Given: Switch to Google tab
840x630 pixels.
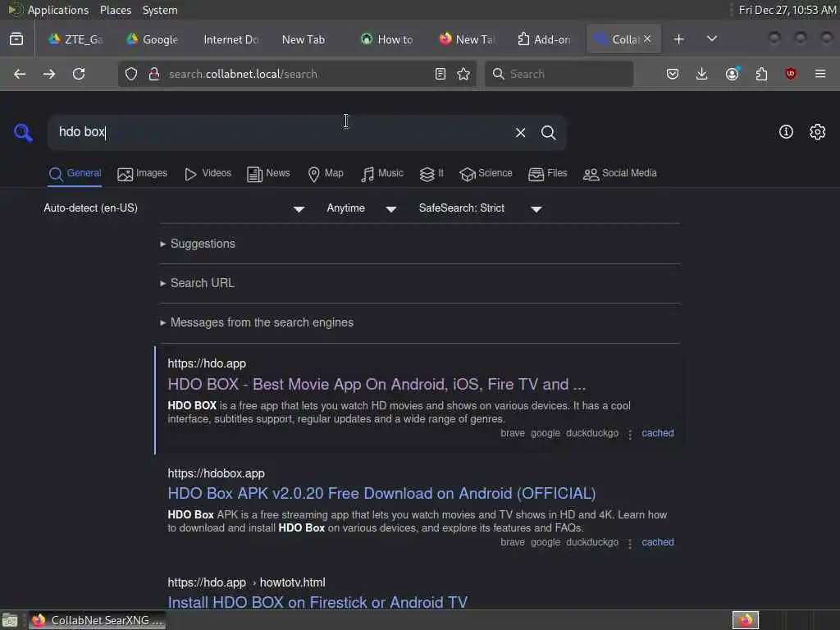Looking at the screenshot, I should point(152,39).
